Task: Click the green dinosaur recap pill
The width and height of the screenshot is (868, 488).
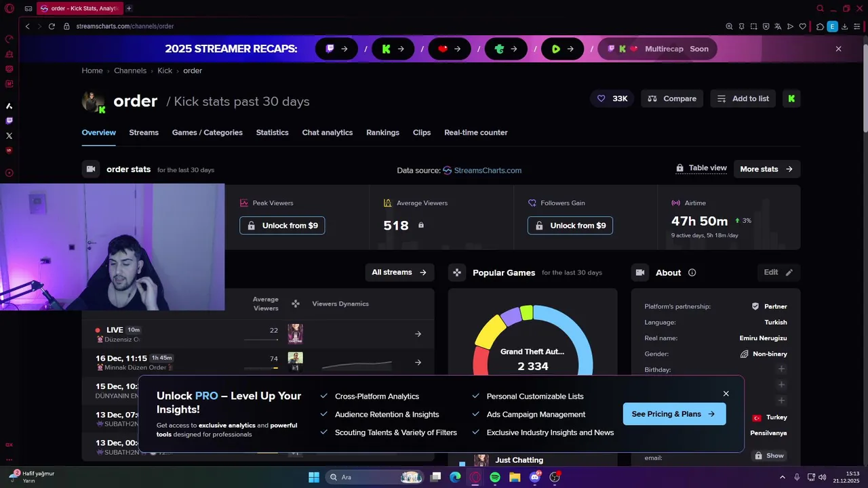Action: click(507, 49)
